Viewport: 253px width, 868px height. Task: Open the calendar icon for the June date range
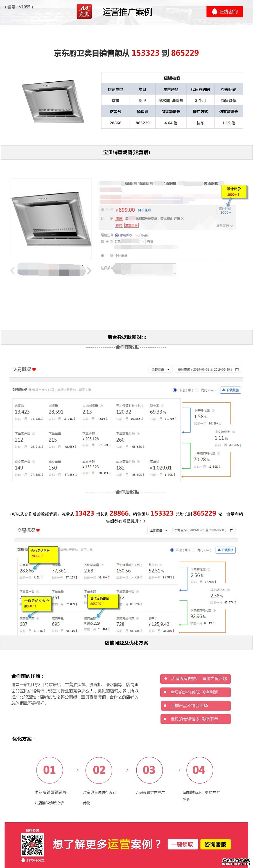point(237,369)
